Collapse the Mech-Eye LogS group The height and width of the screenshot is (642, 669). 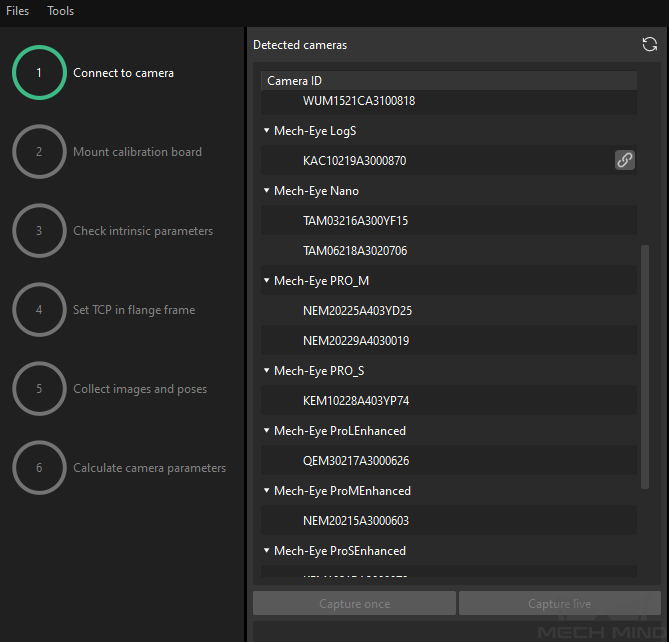267,131
